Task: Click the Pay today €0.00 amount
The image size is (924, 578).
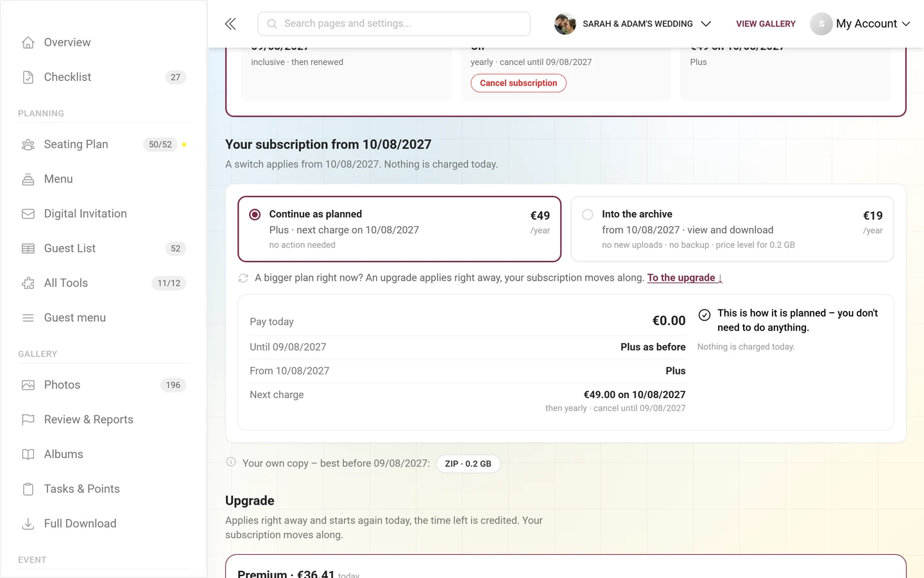Action: click(669, 320)
